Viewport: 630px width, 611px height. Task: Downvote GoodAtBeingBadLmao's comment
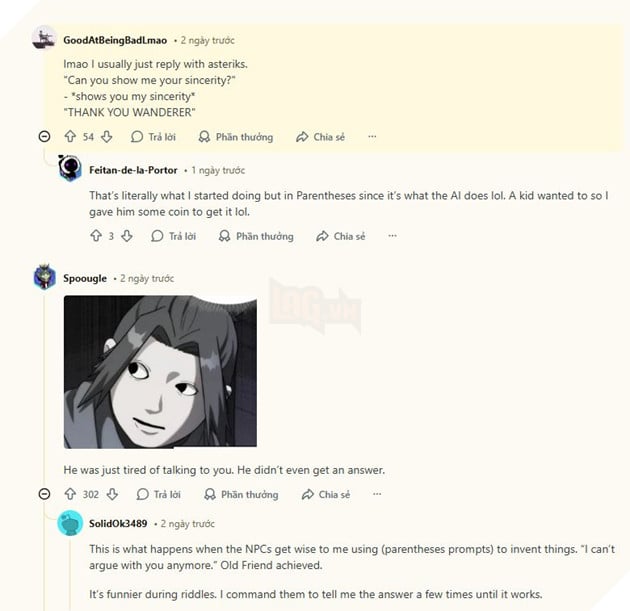(x=106, y=137)
